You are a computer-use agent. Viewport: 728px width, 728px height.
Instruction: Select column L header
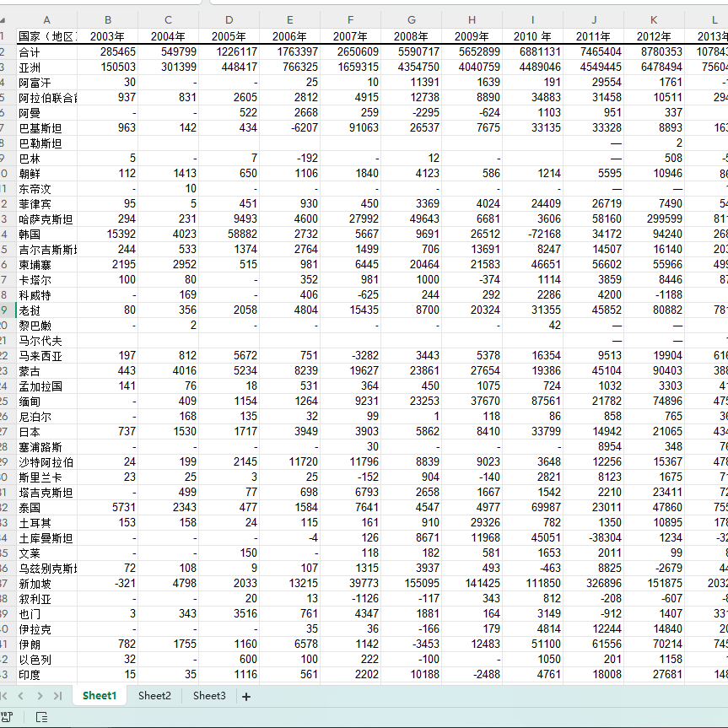pos(714,19)
